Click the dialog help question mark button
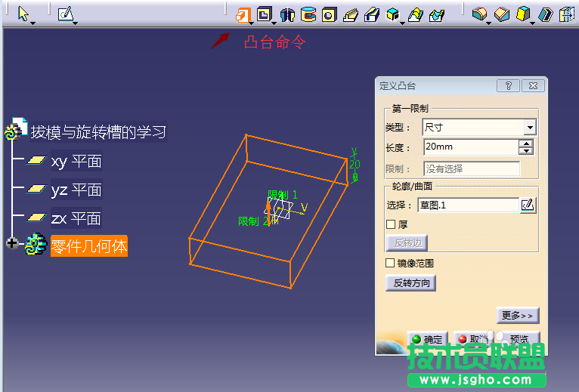Image resolution: width=579 pixels, height=392 pixels. [508, 86]
